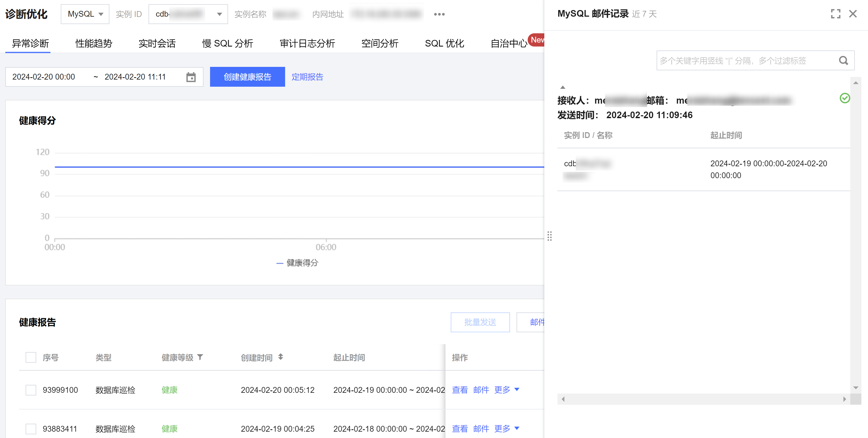Check report 93883411 checkbox

[x=31, y=428]
